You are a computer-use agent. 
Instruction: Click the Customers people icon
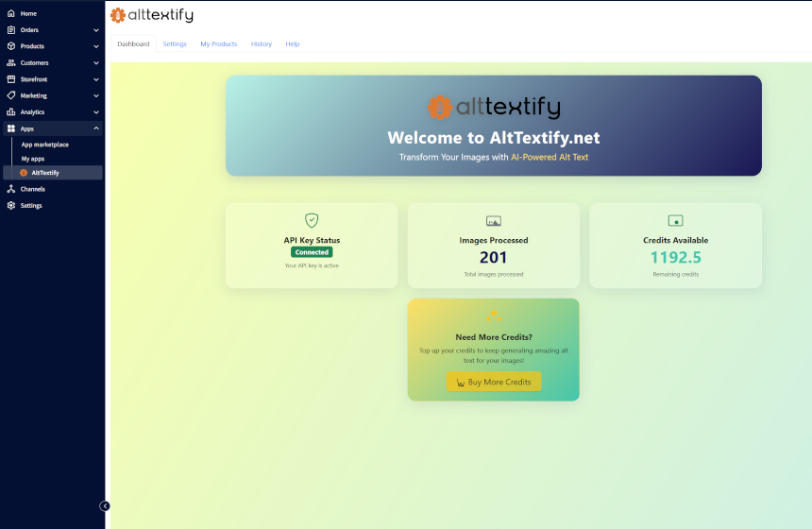[x=11, y=62]
